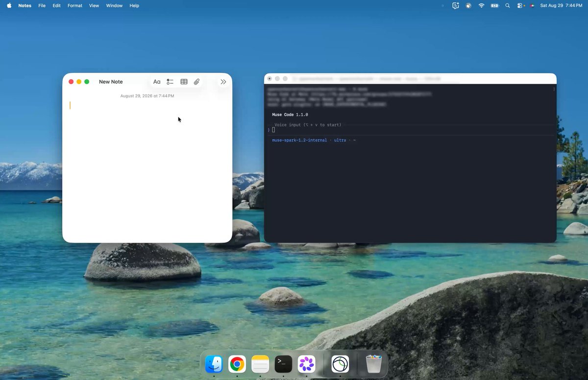Insert a checklist in the note
Viewport: 588px width, 380px height.
pyautogui.click(x=170, y=82)
